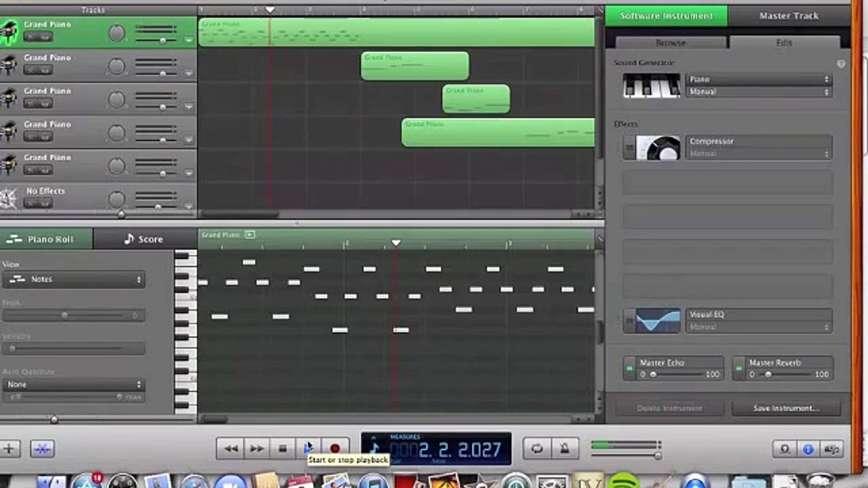868x488 pixels.
Task: Rewind with the double-left-arrow transport button
Action: pyautogui.click(x=231, y=449)
